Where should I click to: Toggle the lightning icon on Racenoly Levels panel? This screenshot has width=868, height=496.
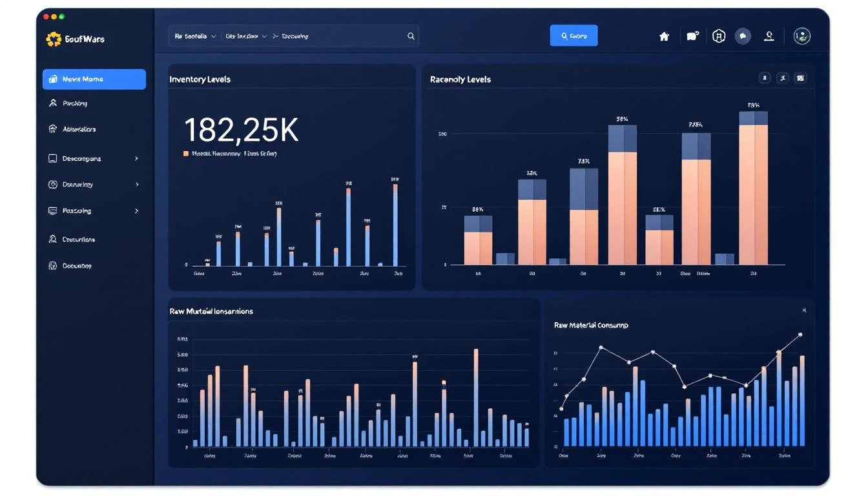pos(783,77)
